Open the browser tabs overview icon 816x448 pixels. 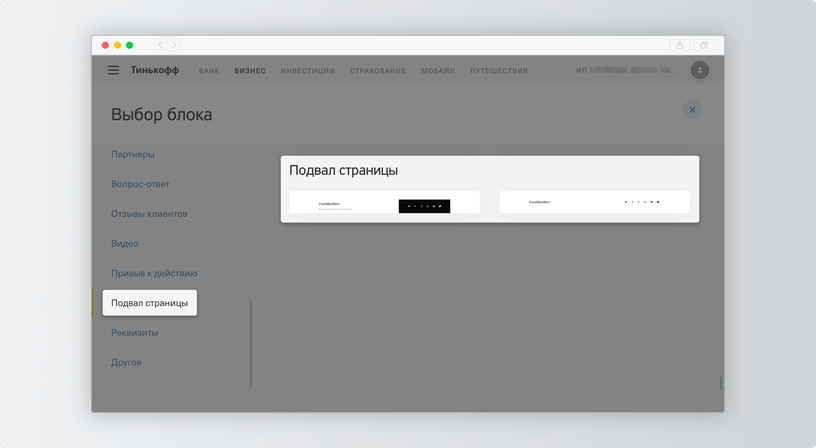pyautogui.click(x=704, y=45)
